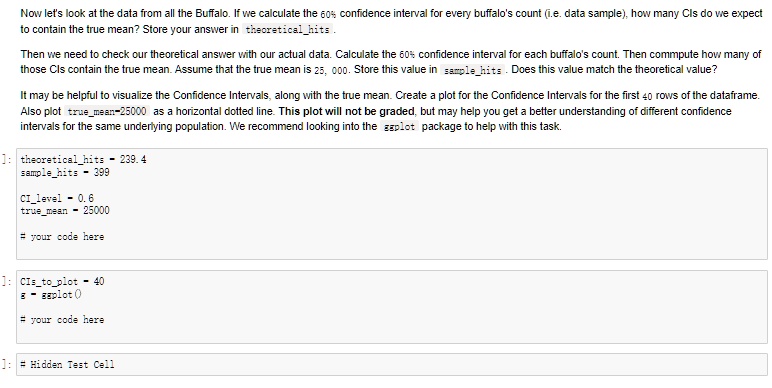This screenshot has height=388, width=772.
Task: Click the Hidden Test Cell prompt bracket
Action: tap(5, 364)
